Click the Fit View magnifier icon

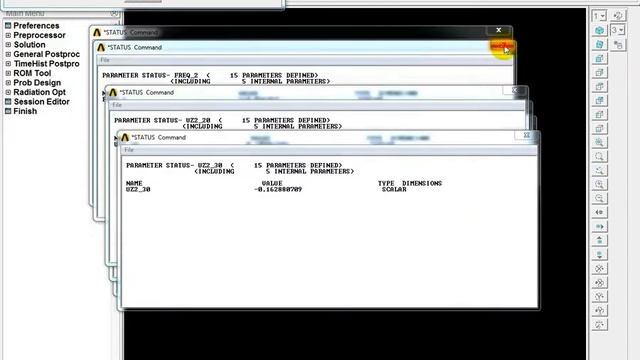click(599, 142)
